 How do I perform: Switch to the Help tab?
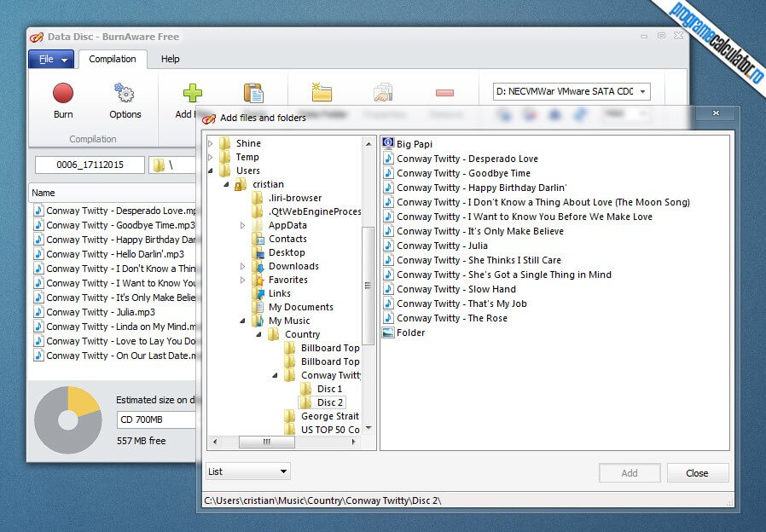click(x=171, y=60)
